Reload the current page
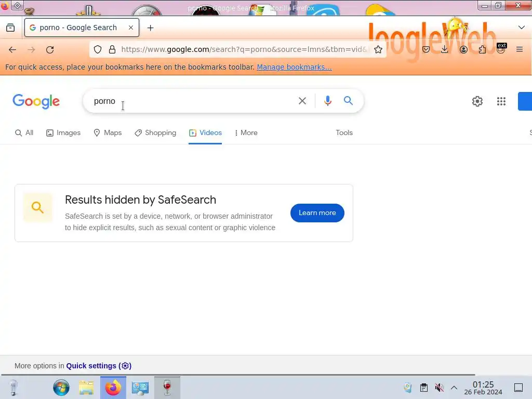532x399 pixels. pos(50,49)
